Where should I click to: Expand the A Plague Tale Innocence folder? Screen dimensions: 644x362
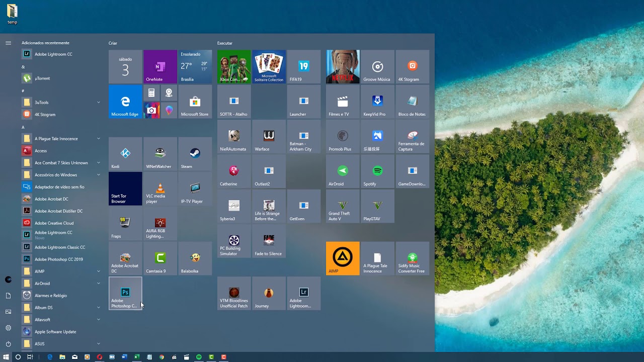(99, 139)
